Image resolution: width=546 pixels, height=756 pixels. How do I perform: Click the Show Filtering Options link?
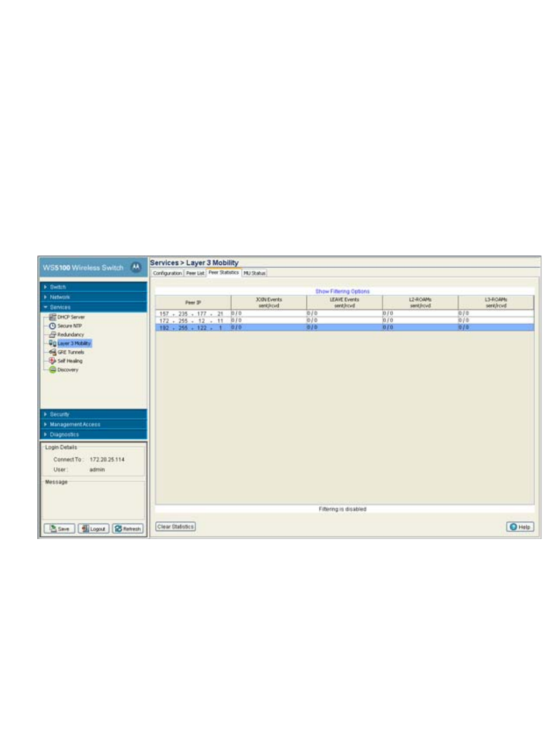(342, 291)
